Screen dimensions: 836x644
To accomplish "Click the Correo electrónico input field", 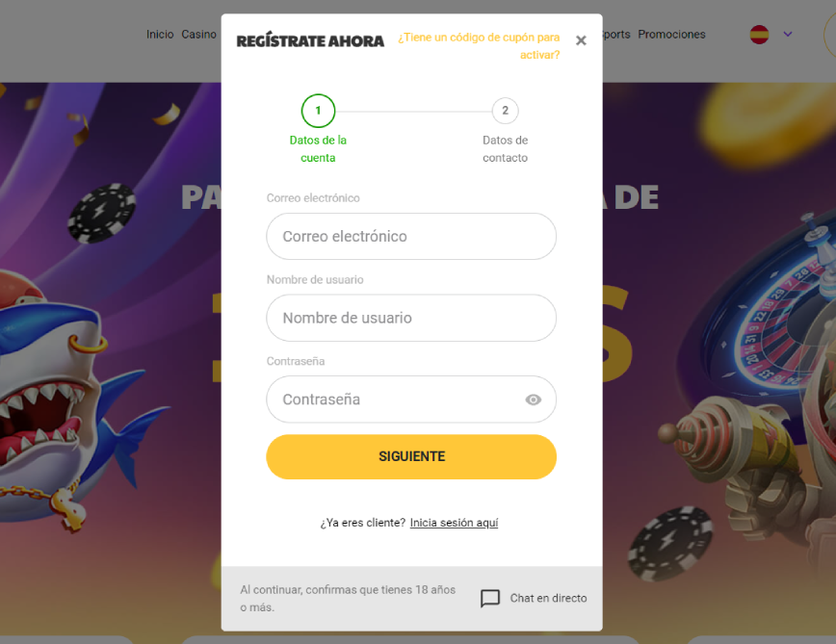I will point(411,237).
